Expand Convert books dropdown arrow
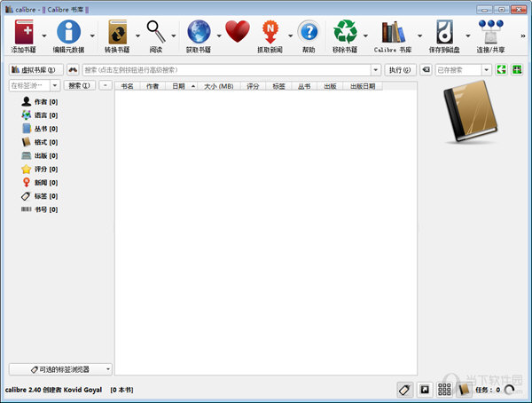The width and height of the screenshot is (532, 403). tap(137, 36)
